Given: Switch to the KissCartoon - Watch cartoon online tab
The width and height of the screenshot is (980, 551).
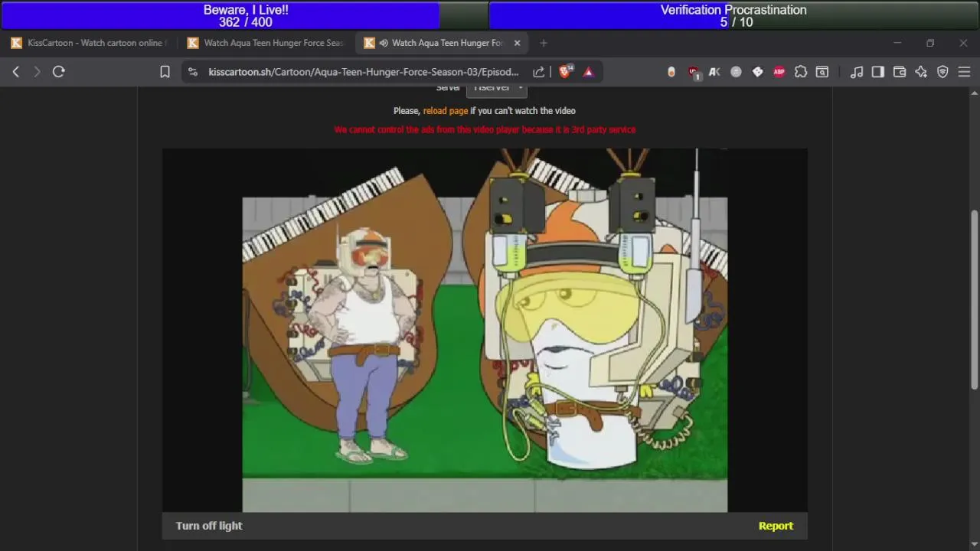Looking at the screenshot, I should coord(90,43).
